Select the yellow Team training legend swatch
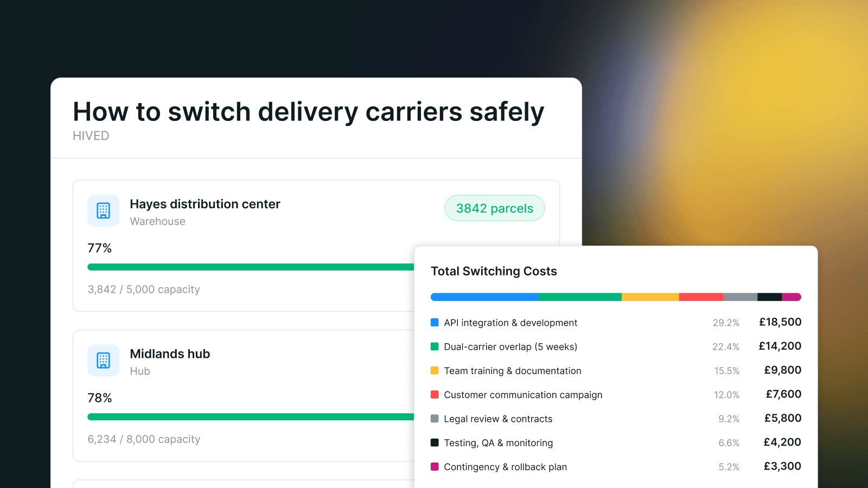 pos(435,370)
